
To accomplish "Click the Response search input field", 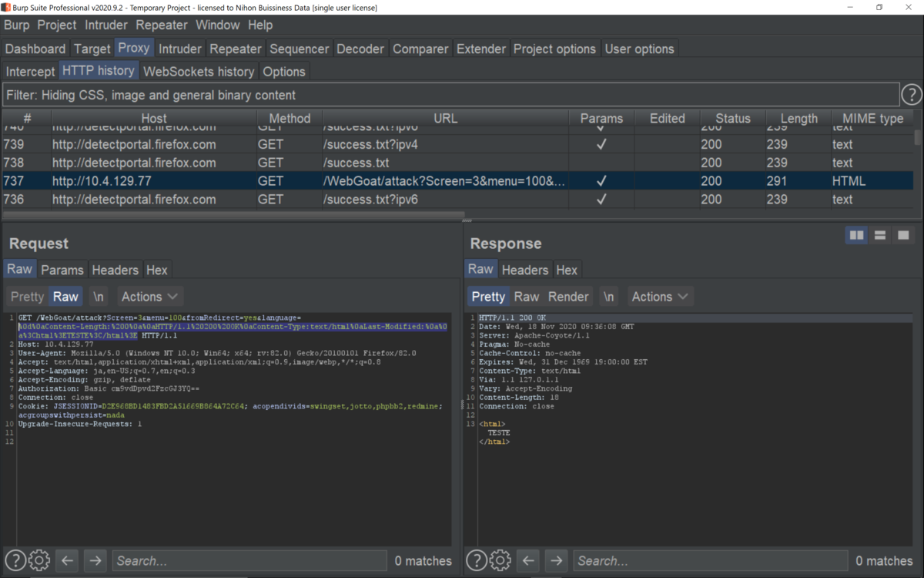I will click(711, 560).
